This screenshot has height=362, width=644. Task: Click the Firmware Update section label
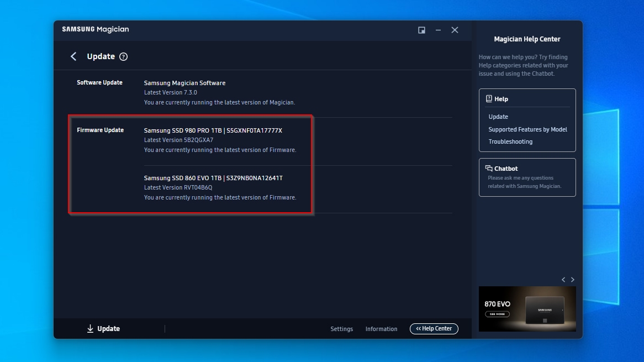(100, 130)
